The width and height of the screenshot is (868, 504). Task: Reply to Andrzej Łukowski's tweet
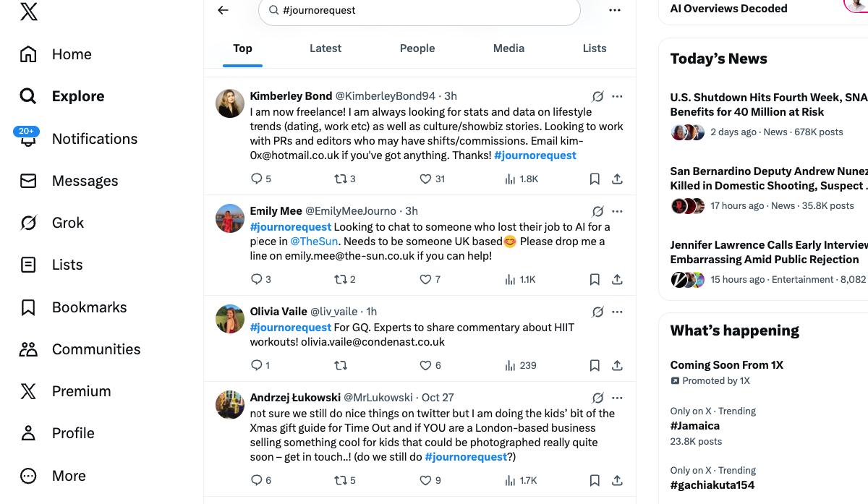pos(255,479)
